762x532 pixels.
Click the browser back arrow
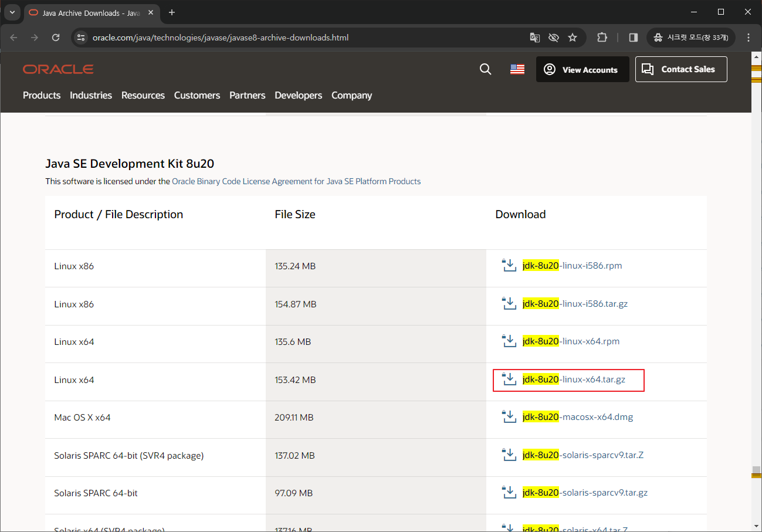pos(14,38)
